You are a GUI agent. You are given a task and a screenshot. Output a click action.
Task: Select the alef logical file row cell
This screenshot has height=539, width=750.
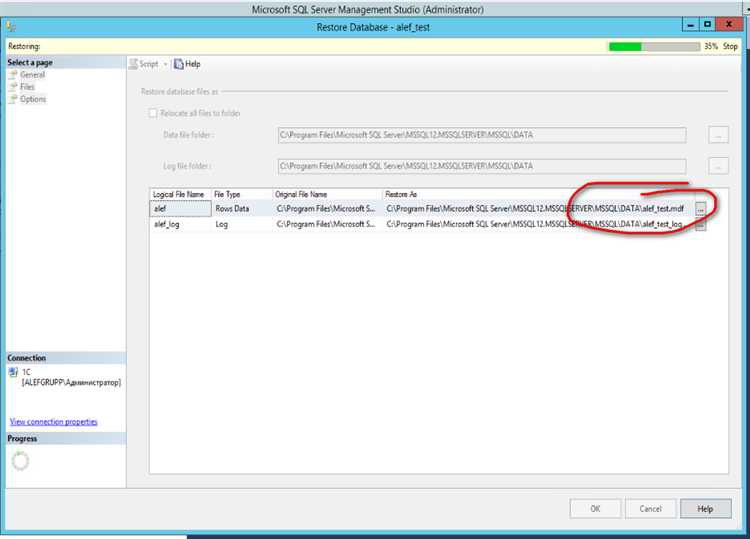[x=180, y=209]
